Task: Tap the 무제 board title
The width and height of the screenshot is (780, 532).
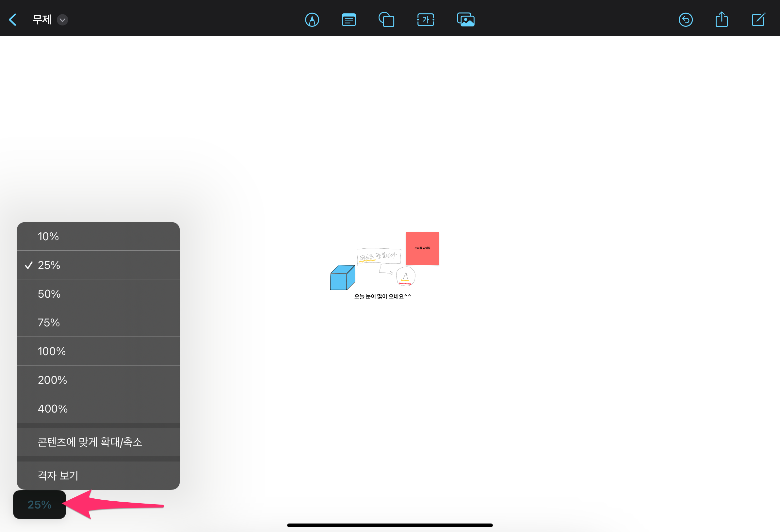Action: click(42, 20)
